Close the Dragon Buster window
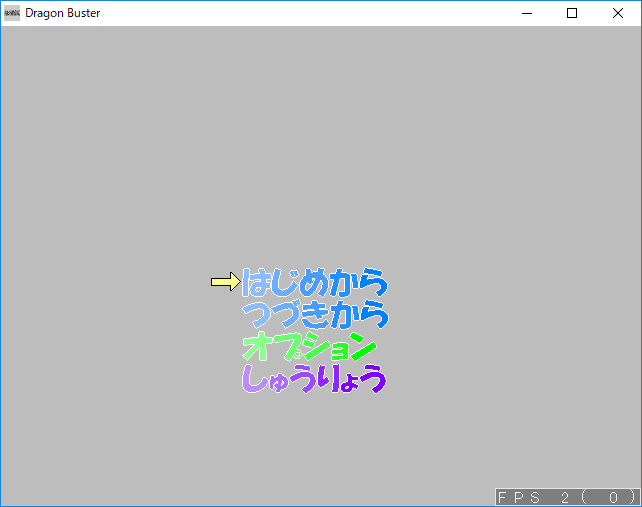The width and height of the screenshot is (642, 507). click(618, 13)
